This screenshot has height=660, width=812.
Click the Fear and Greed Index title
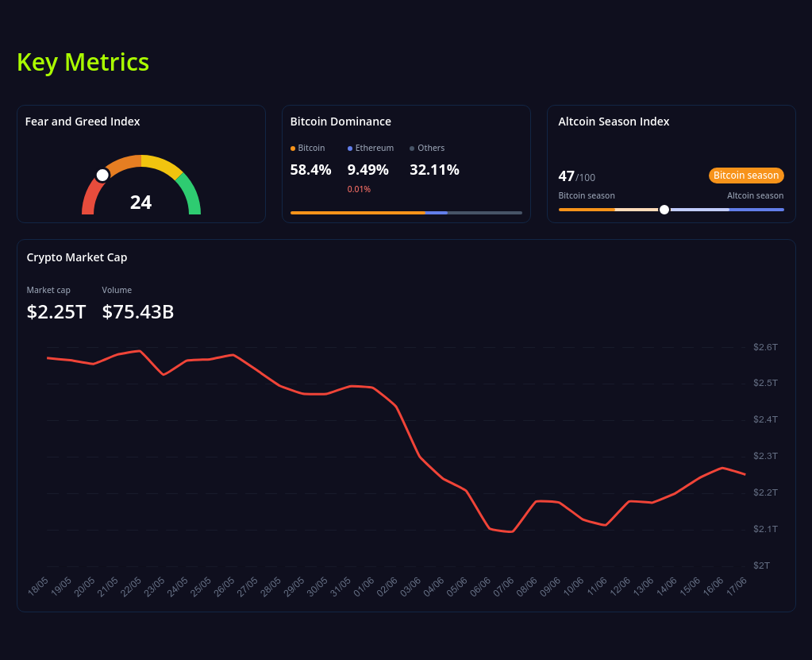click(x=83, y=122)
